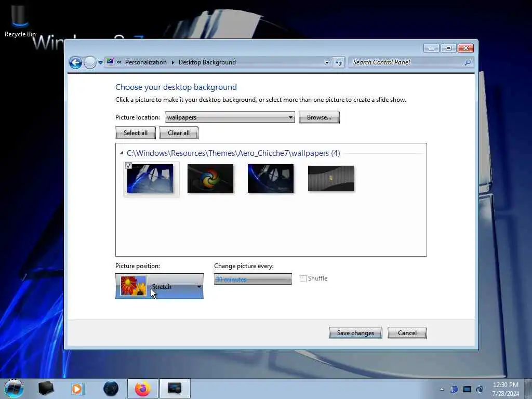
Task: Click the Browse... button
Action: tap(319, 117)
